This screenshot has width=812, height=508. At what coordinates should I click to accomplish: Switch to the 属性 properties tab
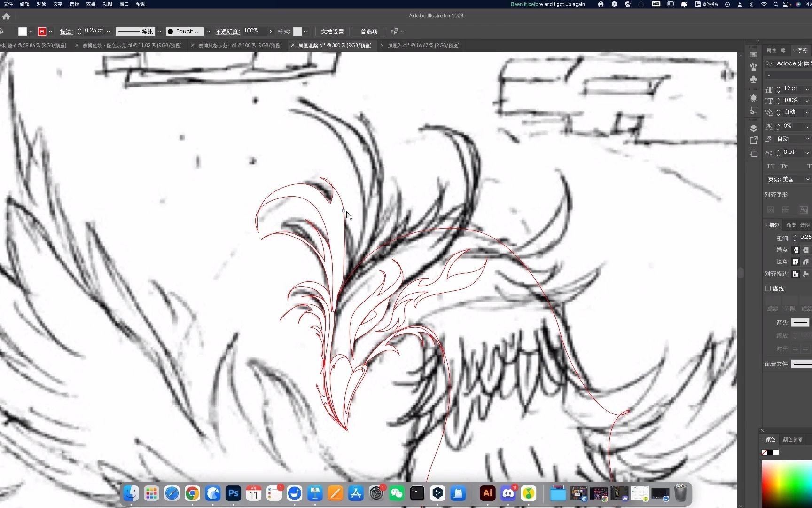[x=772, y=50]
